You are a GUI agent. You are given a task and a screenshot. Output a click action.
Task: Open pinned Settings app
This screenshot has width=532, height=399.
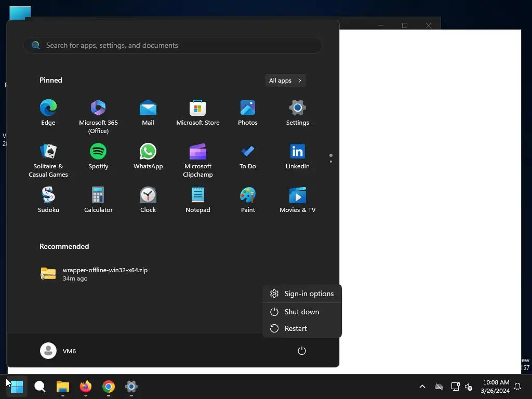298,113
